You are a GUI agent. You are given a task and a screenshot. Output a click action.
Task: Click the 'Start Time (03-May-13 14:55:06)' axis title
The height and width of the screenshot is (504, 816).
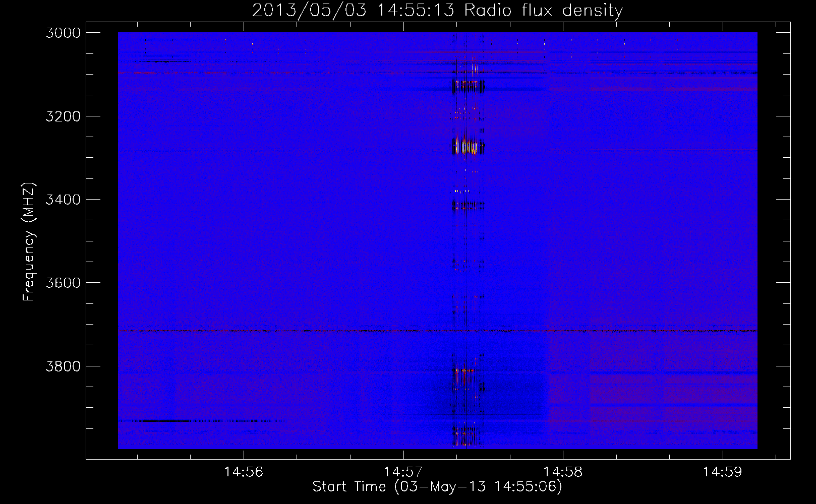pyautogui.click(x=437, y=487)
